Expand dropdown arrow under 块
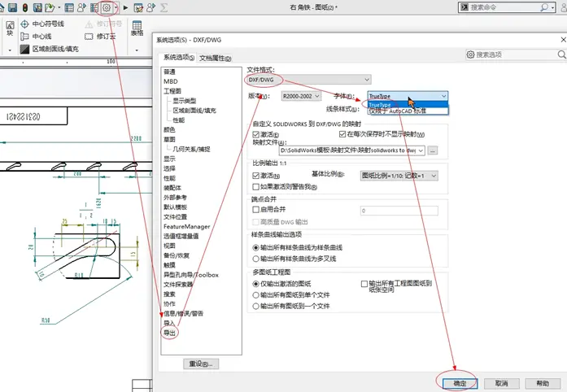Screen dimensions: 567x392 click(10, 50)
